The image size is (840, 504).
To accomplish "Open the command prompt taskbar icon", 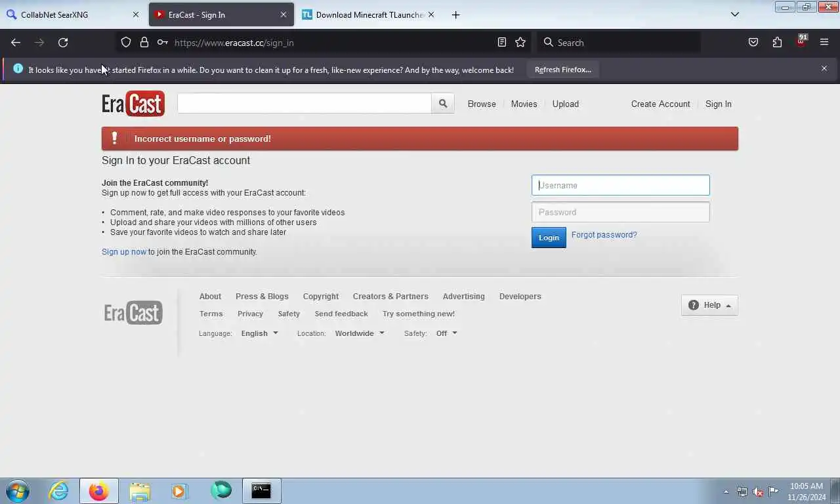I will (x=261, y=491).
